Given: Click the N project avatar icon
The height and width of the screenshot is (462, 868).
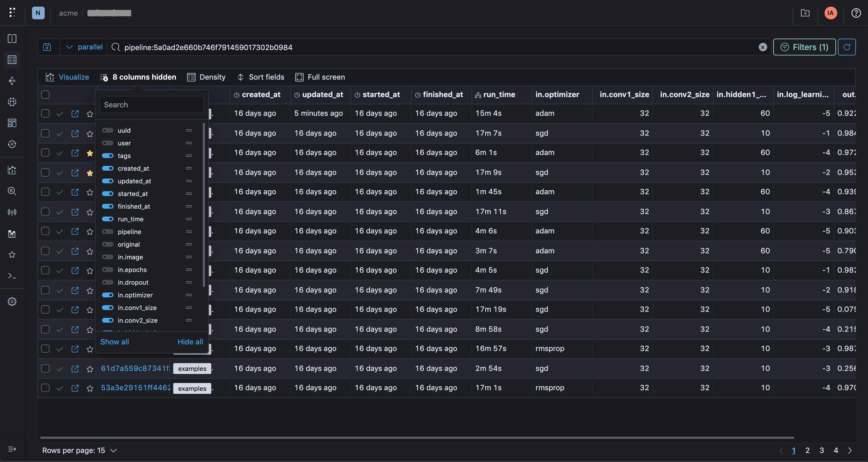Looking at the screenshot, I should [38, 13].
